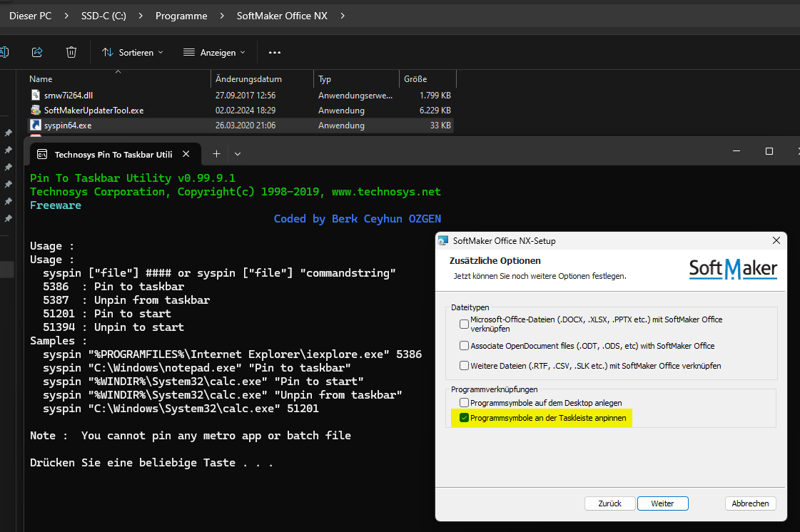This screenshot has height=532, width=800.
Task: Expand chevron after Dieser PC breadcrumb
Action: (x=66, y=16)
